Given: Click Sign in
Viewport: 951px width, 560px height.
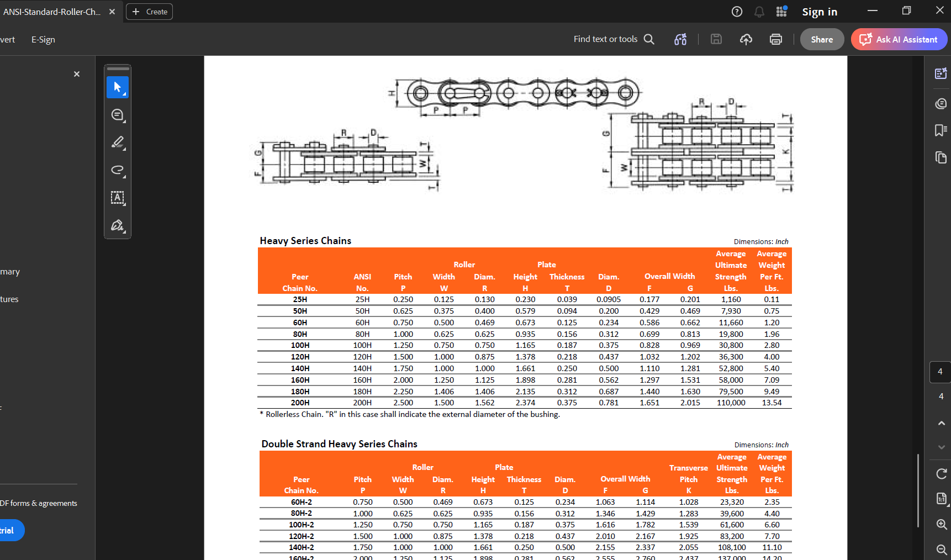Looking at the screenshot, I should (x=820, y=12).
